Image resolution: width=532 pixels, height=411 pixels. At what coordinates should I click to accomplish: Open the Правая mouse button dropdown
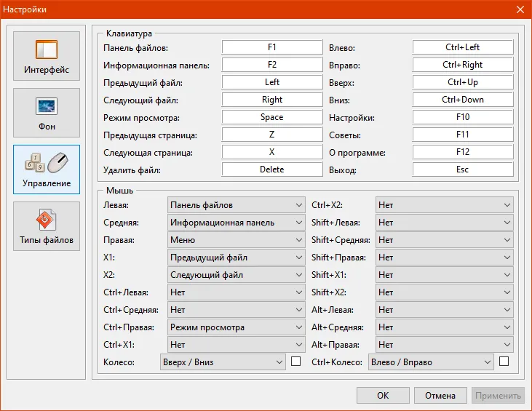[x=236, y=240]
